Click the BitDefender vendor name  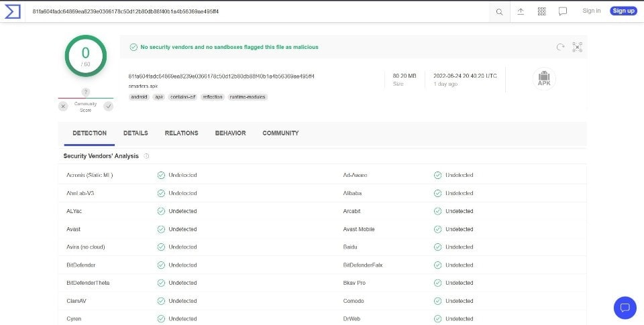tap(81, 265)
